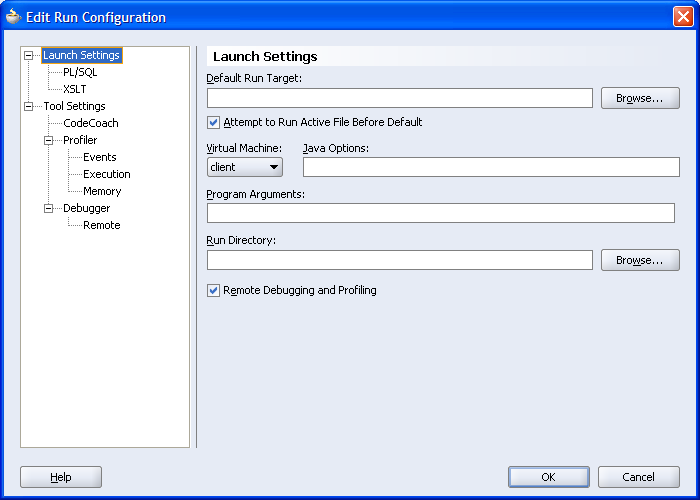The width and height of the screenshot is (700, 500).
Task: Collapse the Profiler tree node
Action: pyautogui.click(x=48, y=141)
